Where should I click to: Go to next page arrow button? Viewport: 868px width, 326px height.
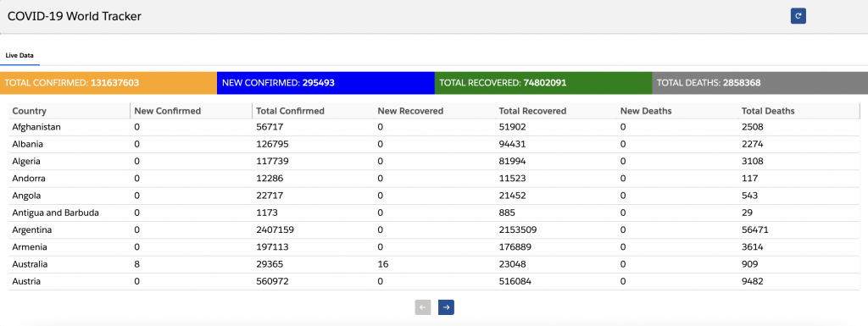tap(446, 307)
